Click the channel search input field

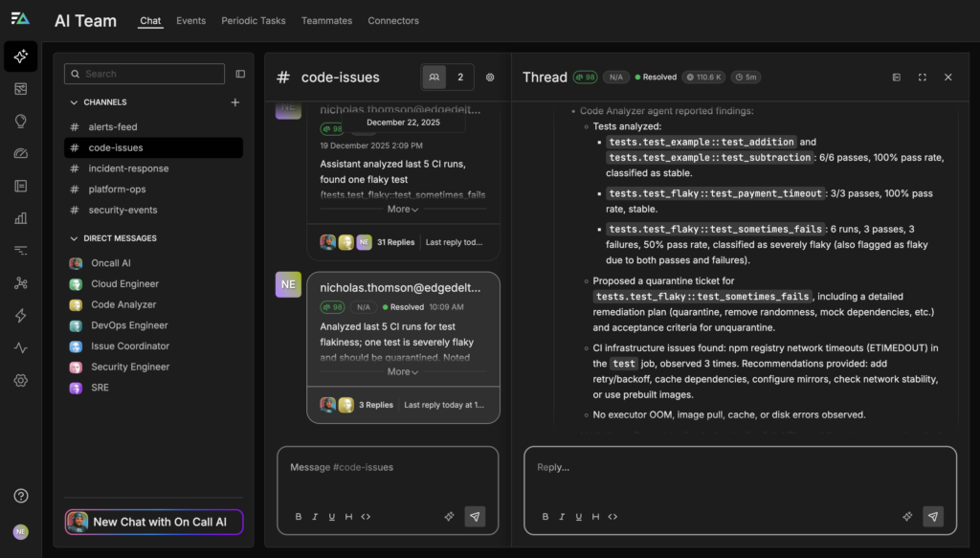click(145, 74)
